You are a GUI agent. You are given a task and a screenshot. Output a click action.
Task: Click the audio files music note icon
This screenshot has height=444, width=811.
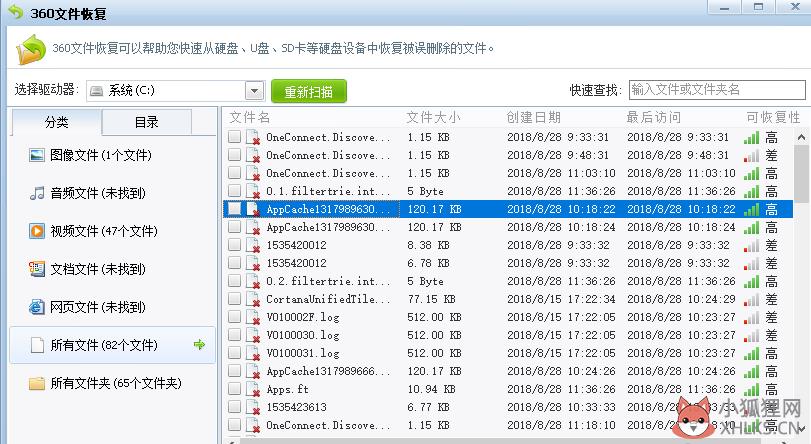click(x=37, y=193)
